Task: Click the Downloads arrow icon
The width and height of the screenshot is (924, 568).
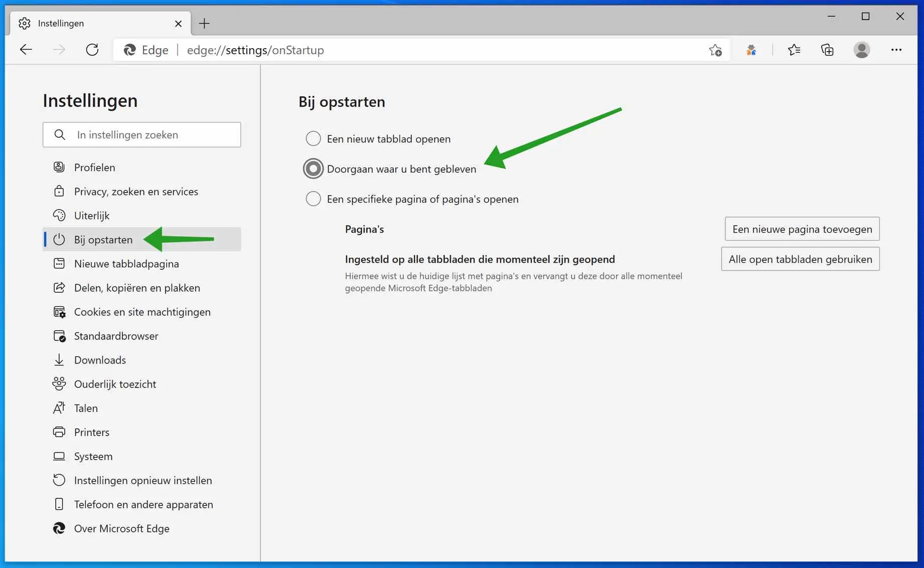Action: (59, 359)
